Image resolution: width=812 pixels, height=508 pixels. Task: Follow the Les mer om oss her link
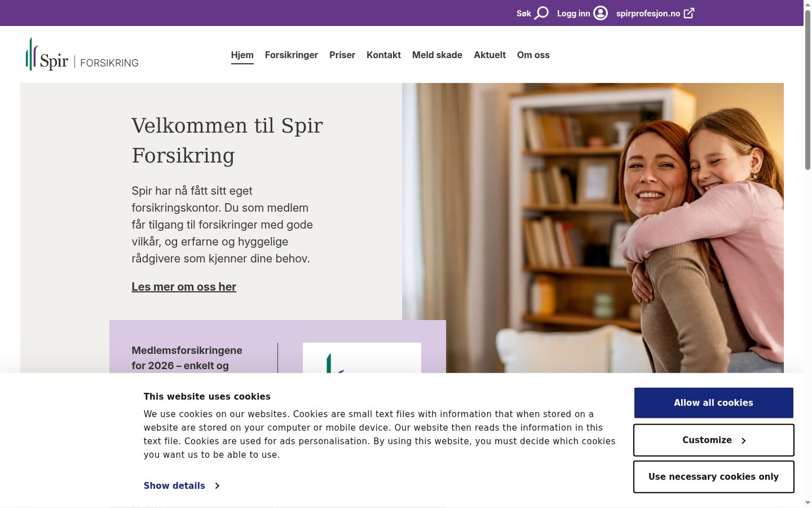[184, 287]
